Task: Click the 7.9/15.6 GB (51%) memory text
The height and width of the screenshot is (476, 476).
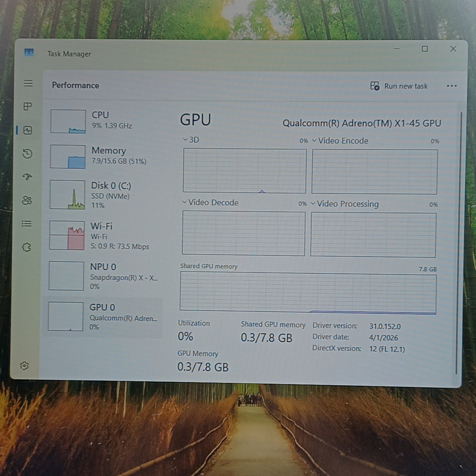Action: (x=119, y=161)
